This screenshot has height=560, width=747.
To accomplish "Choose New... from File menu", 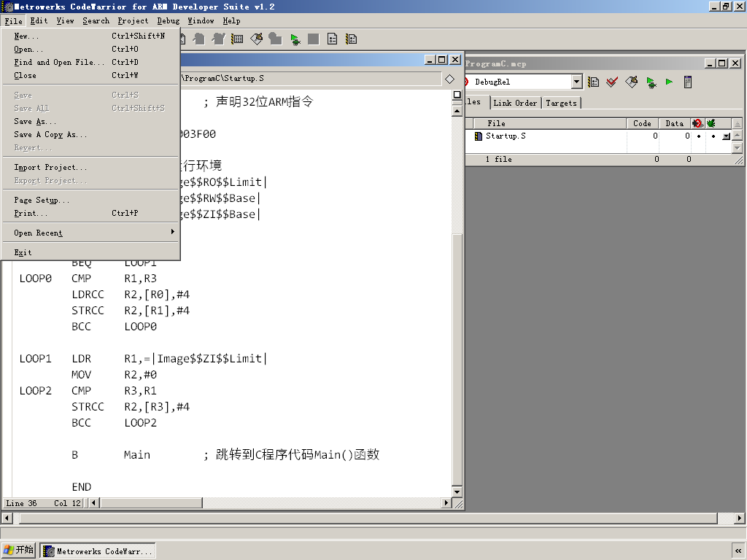I will pos(90,36).
